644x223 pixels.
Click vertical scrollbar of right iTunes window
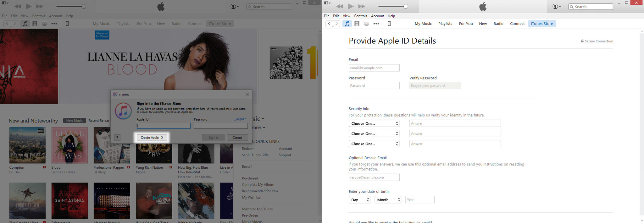tap(641, 126)
